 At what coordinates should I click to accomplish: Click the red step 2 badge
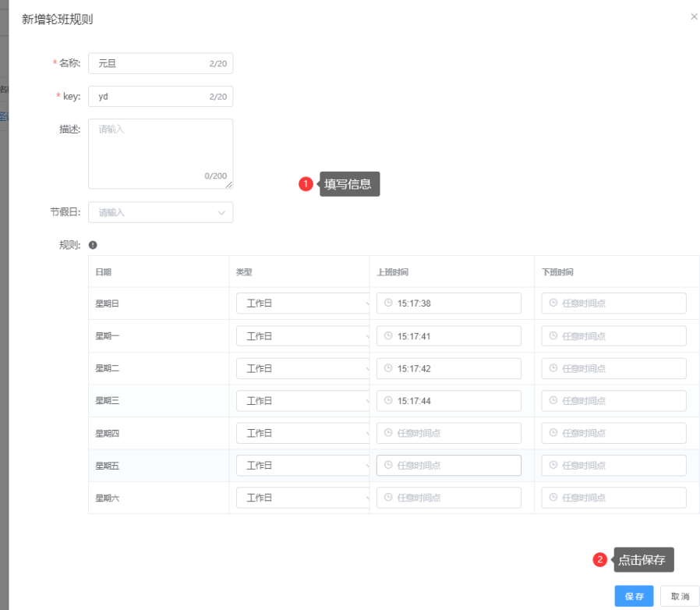[x=599, y=559]
